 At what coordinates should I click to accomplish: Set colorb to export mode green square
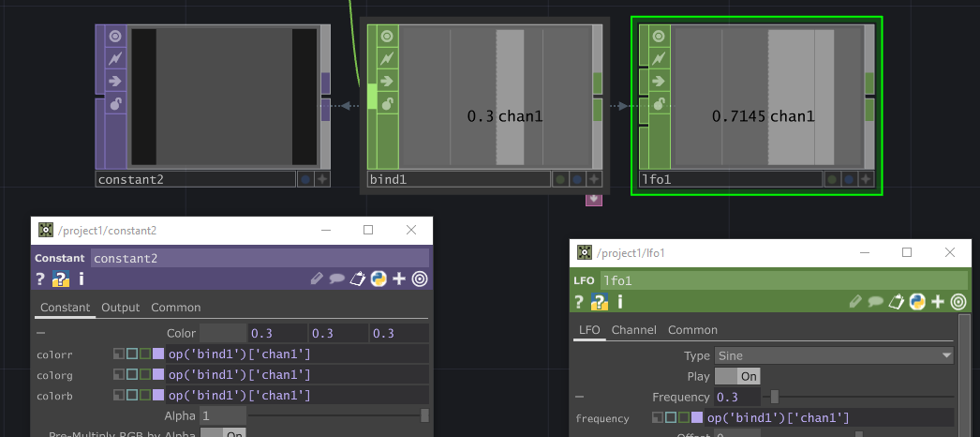(x=145, y=396)
